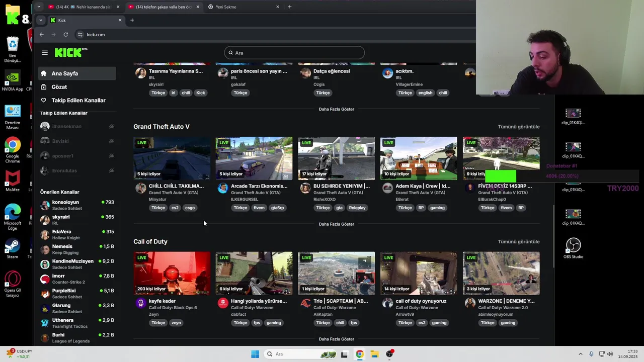644x362 pixels.
Task: Click ILKERGURSEL channel avatar
Action: click(223, 188)
